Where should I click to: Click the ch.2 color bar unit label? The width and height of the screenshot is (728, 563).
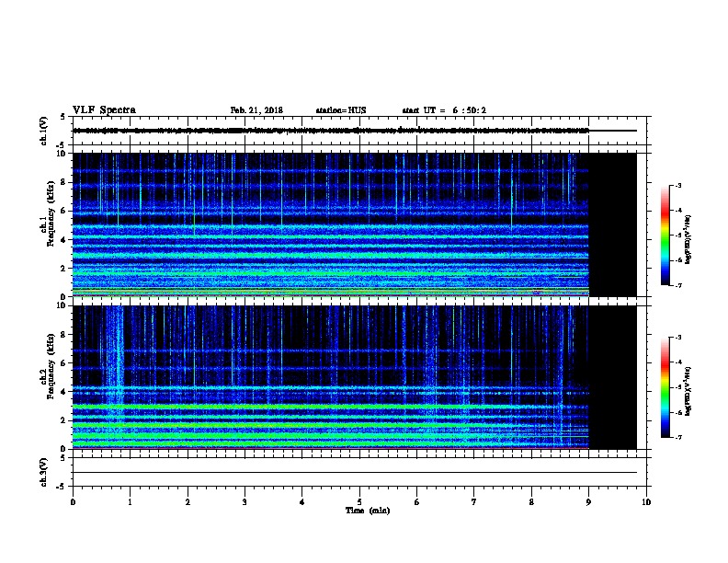coord(688,391)
